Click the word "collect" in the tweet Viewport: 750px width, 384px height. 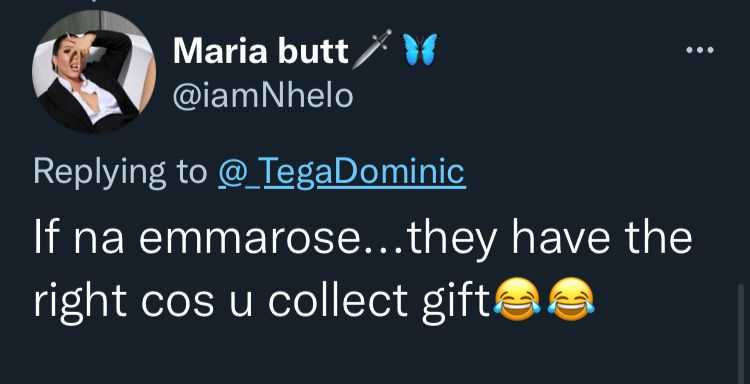pos(338,302)
